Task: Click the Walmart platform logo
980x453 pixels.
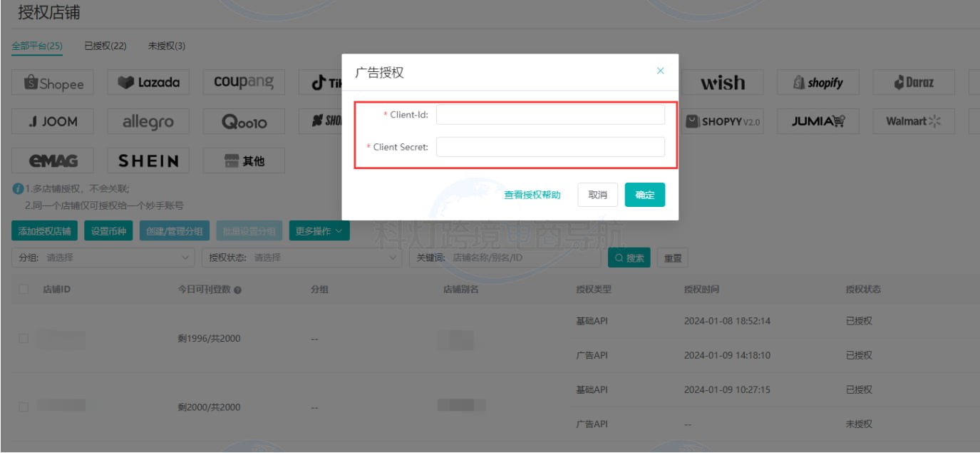Action: [914, 121]
